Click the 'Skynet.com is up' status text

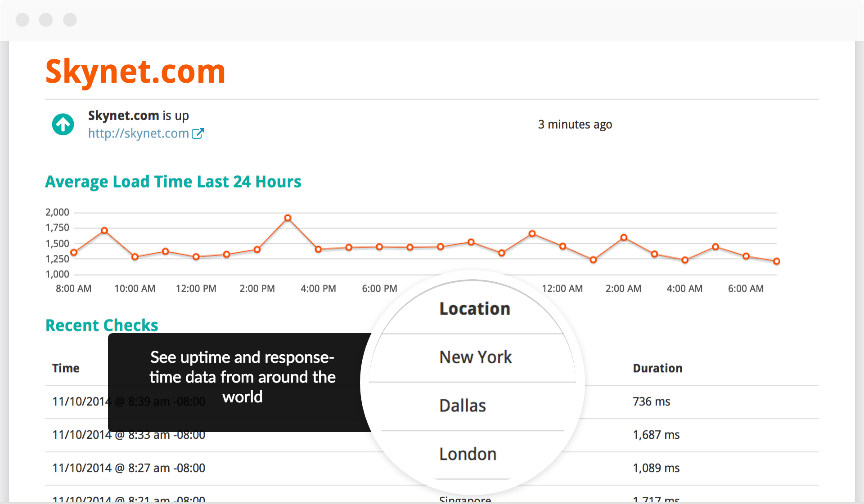click(x=139, y=116)
